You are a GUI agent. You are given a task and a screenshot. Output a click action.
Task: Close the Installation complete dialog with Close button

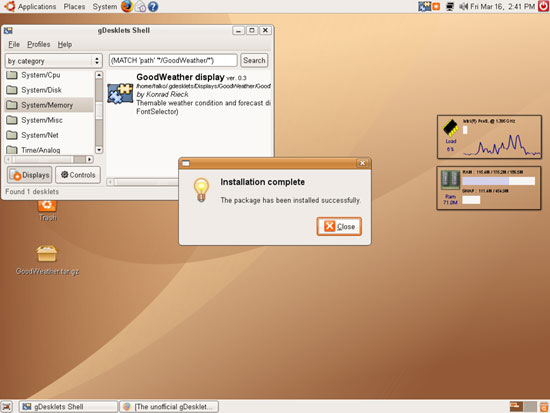339,226
